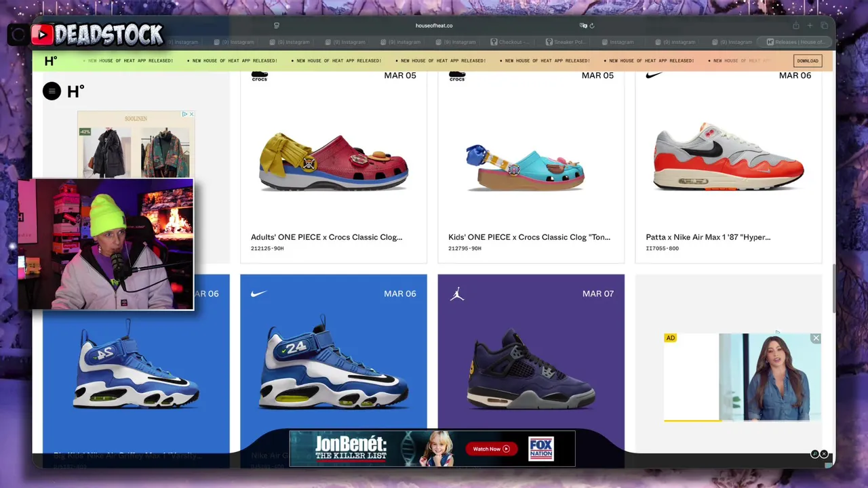Click the MAR 06 date on the Patta card
The image size is (868, 488).
795,75
